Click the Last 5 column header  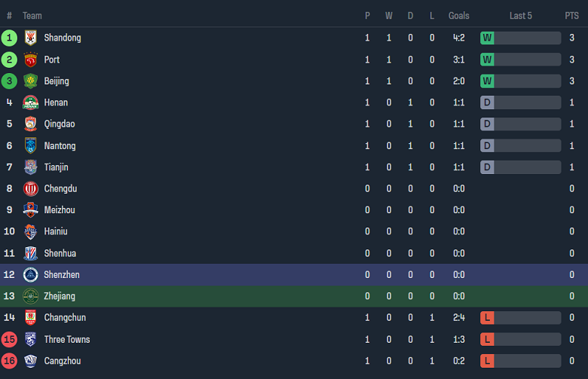pyautogui.click(x=520, y=16)
